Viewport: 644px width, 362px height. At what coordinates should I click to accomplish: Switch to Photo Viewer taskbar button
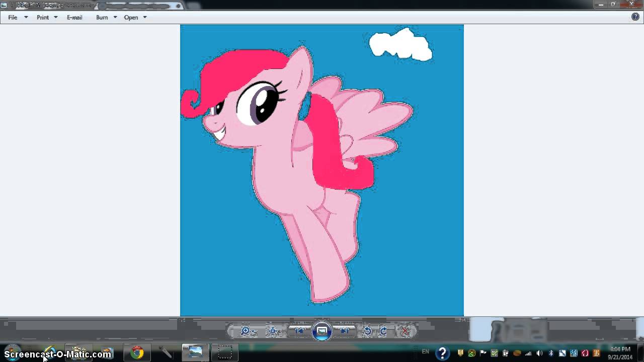pyautogui.click(x=195, y=352)
